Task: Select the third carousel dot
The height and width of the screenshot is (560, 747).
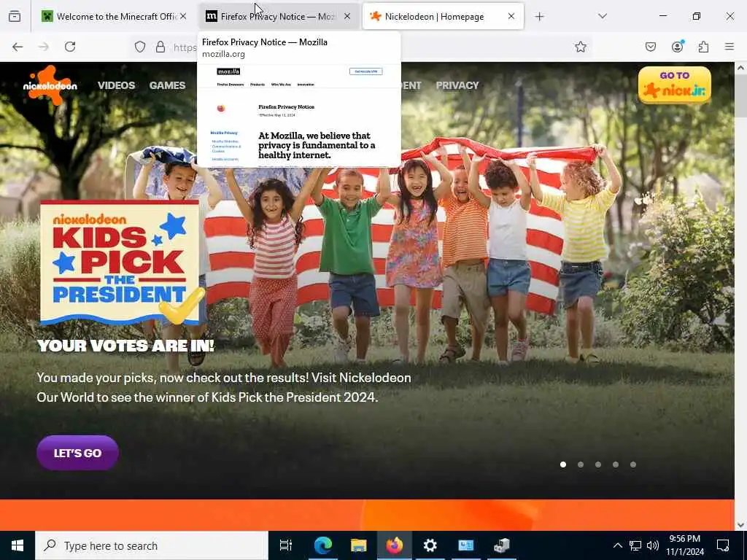Action: tap(598, 464)
